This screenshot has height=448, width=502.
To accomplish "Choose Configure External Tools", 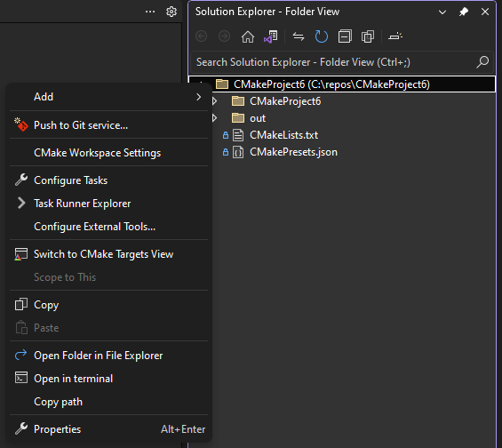I will click(x=109, y=227).
